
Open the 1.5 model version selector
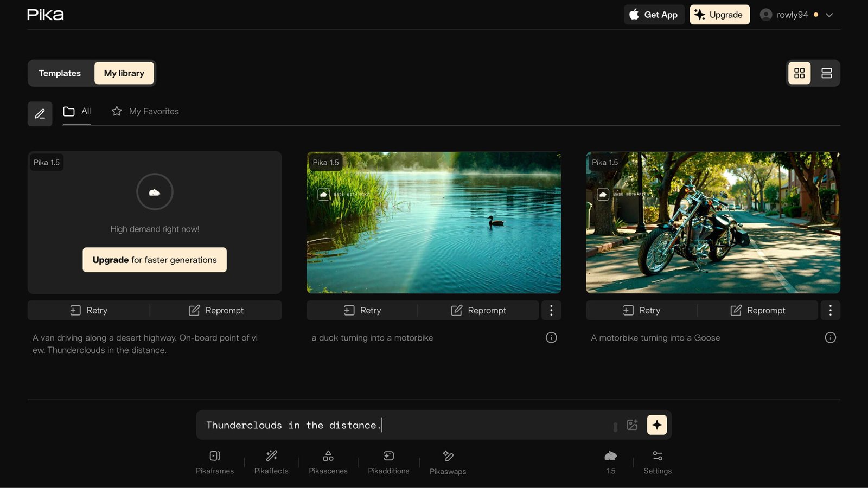[x=611, y=462]
